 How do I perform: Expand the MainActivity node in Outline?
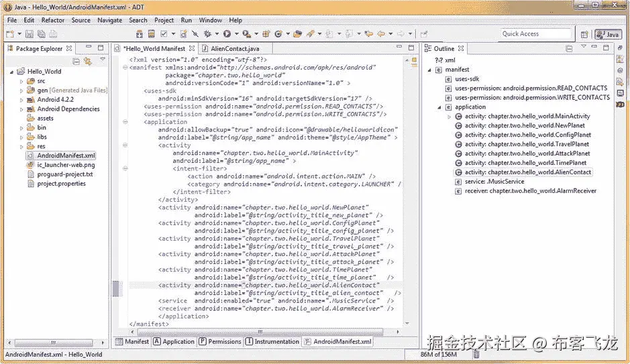(450, 117)
